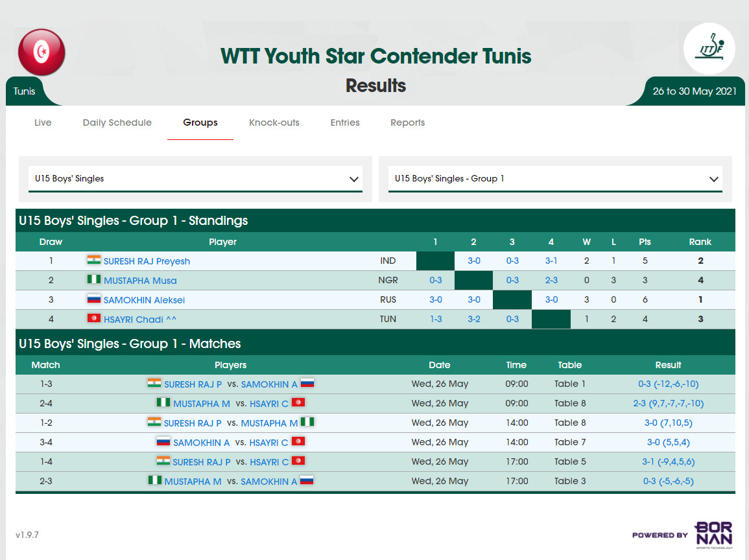Click SAMOKHIN A in match 2-3 row
749x560 pixels.
point(269,482)
